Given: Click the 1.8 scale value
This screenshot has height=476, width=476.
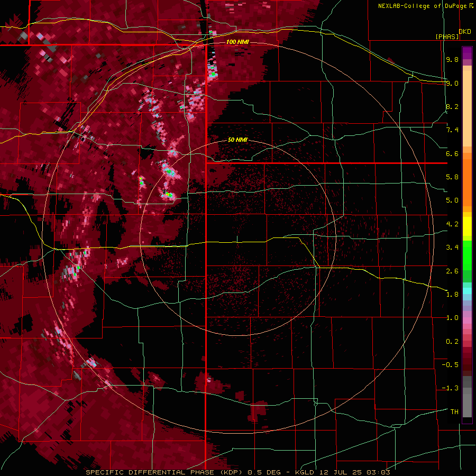Looking at the screenshot, I should point(452,295).
